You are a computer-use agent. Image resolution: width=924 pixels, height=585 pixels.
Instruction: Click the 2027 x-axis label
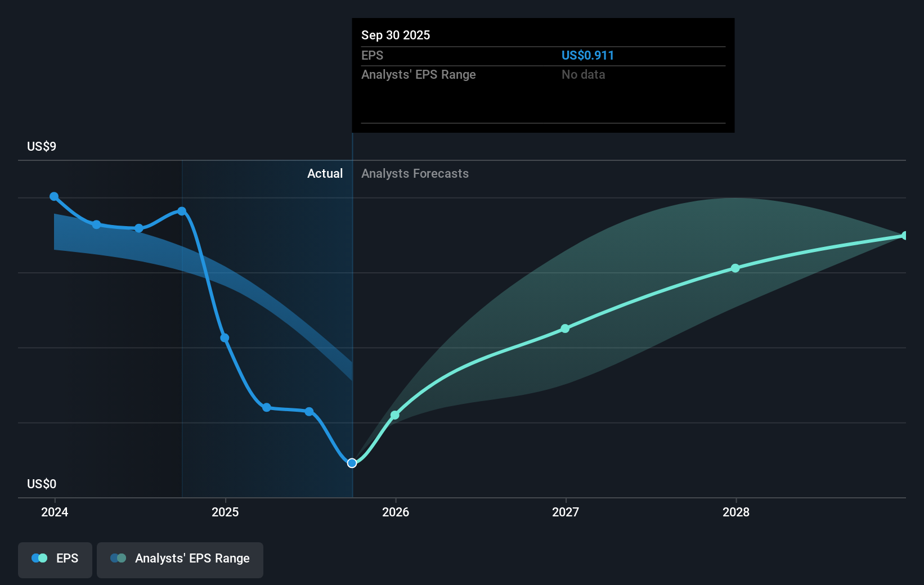click(566, 512)
